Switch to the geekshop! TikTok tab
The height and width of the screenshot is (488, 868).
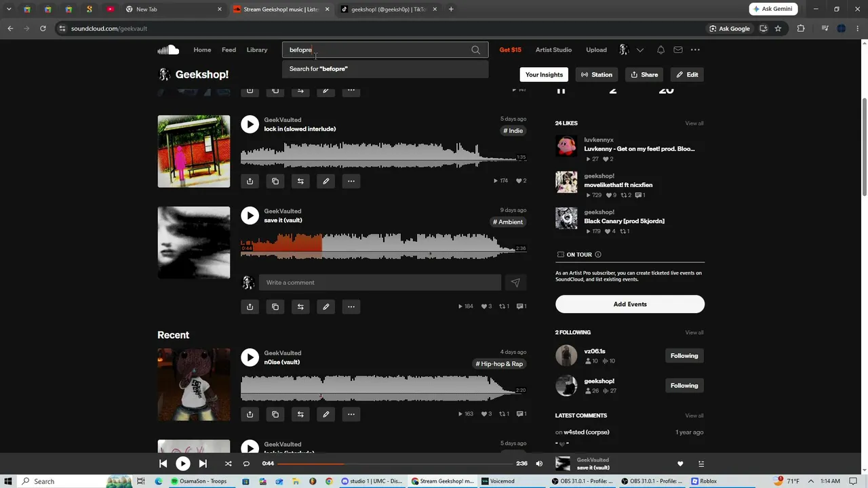pyautogui.click(x=388, y=9)
